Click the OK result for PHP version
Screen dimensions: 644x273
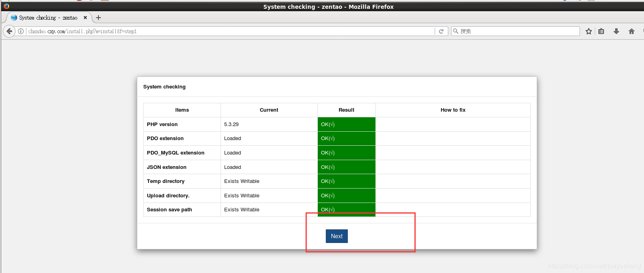(347, 124)
